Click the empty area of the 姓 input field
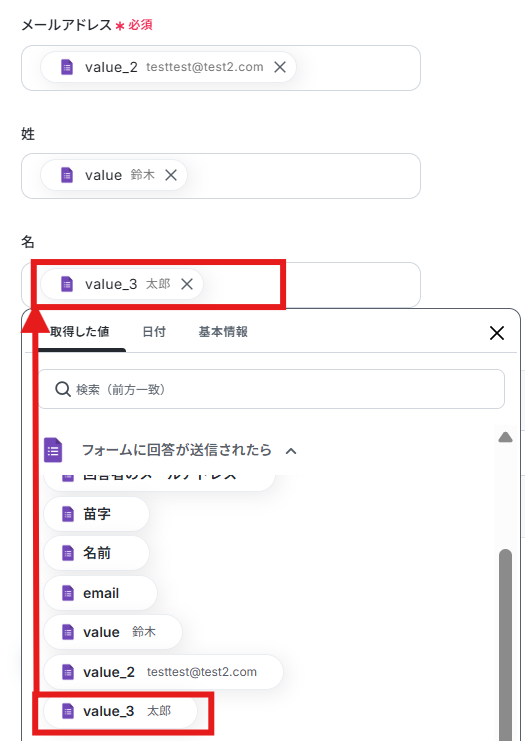The height and width of the screenshot is (741, 525). 302,176
